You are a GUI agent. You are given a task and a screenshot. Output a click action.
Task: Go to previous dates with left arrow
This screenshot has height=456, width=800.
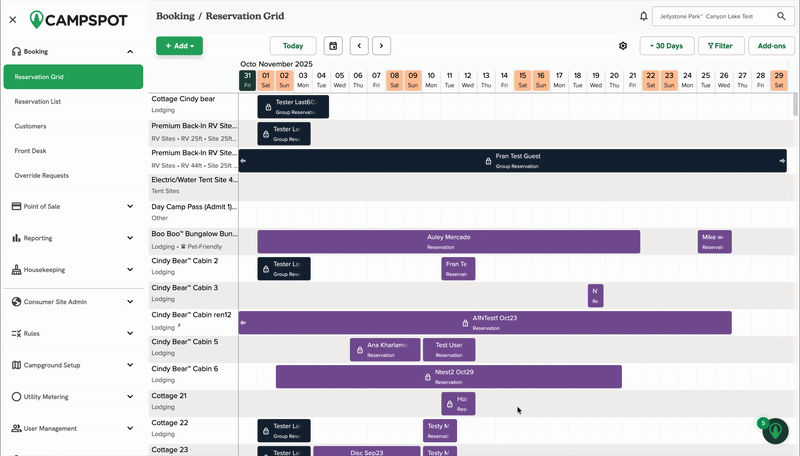click(358, 46)
